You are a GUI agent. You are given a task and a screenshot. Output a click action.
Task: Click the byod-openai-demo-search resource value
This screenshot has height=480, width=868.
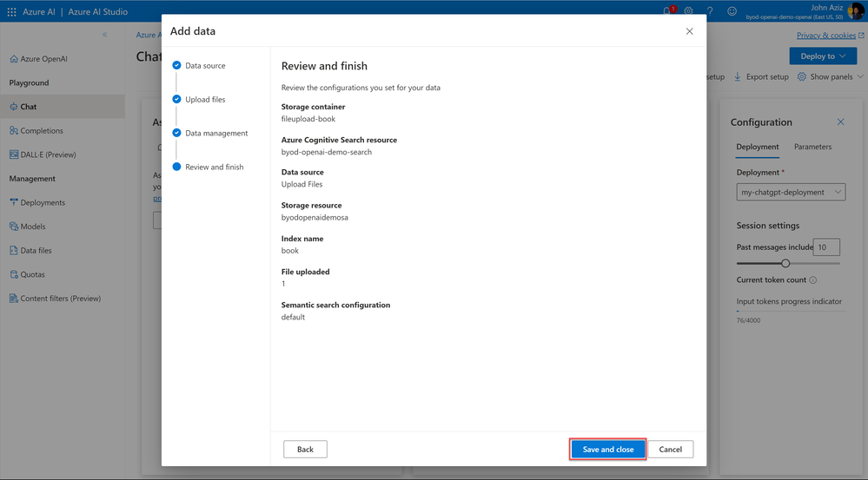[327, 152]
